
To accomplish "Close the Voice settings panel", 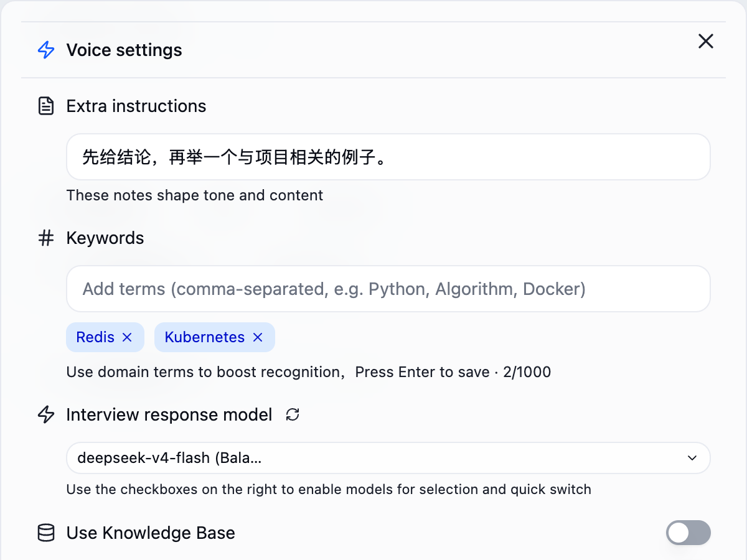I will [705, 41].
